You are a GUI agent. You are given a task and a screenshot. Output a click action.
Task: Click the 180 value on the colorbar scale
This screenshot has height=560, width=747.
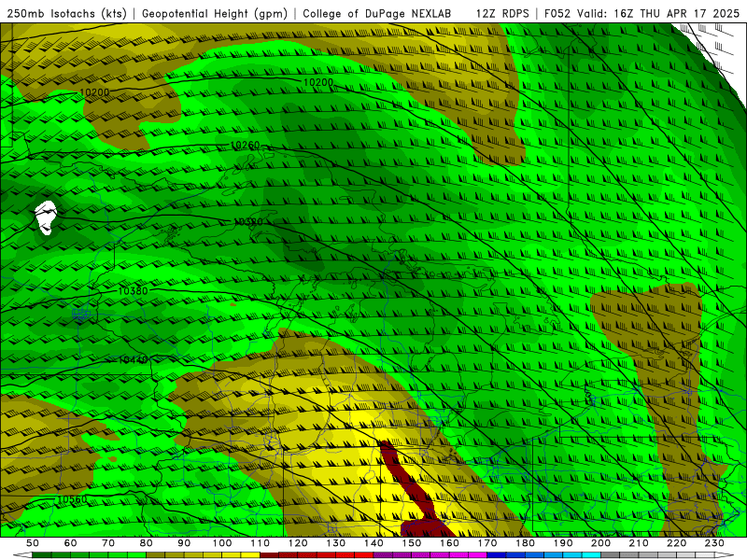(525, 543)
